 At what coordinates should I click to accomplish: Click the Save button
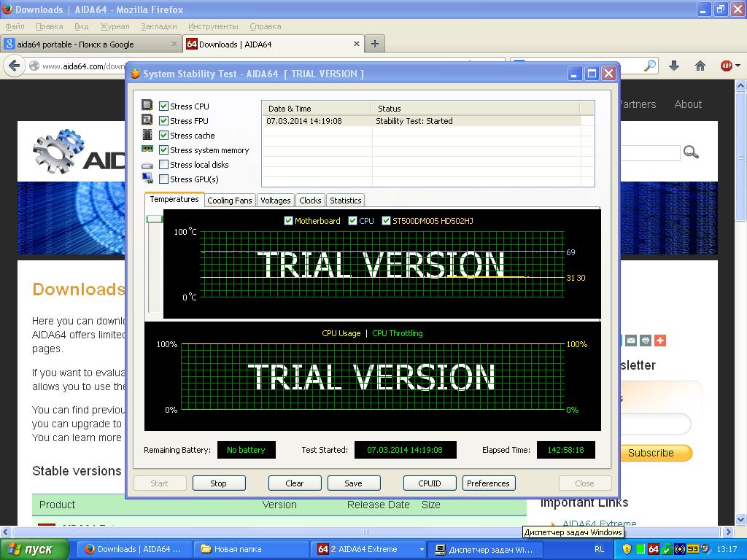click(x=354, y=483)
